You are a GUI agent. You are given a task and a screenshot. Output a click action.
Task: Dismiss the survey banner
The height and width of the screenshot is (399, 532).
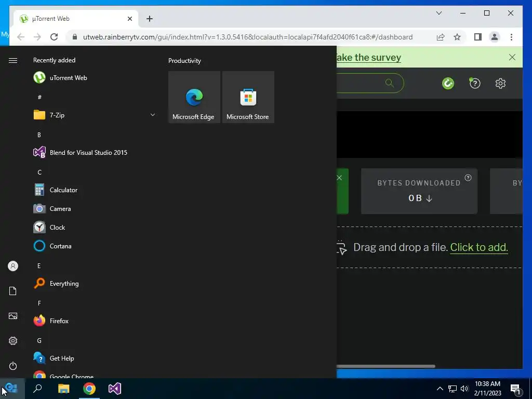pyautogui.click(x=512, y=57)
